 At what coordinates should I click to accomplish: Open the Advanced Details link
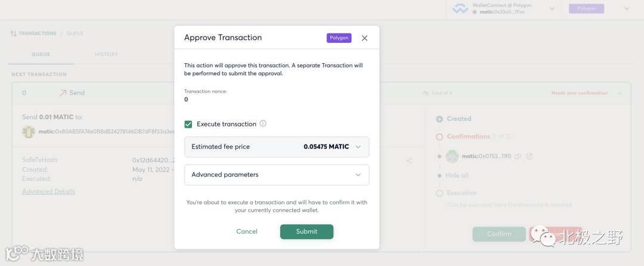48,191
